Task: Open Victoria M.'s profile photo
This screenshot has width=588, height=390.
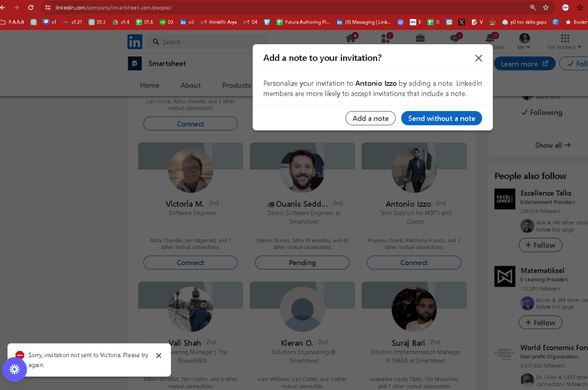Action: [190, 170]
